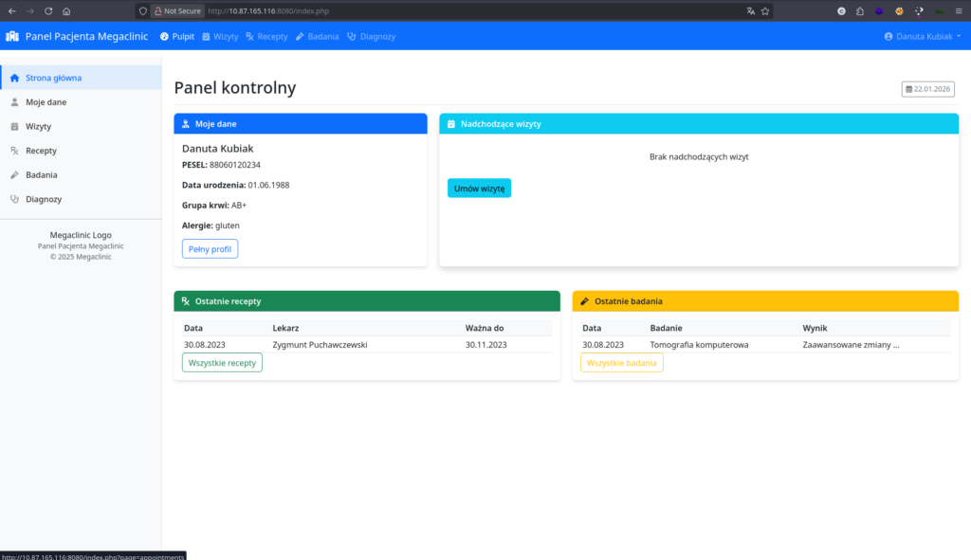Click the calendar icon beside Wizyty in sidebar
Viewport: 971px width, 560px height.
click(x=14, y=126)
